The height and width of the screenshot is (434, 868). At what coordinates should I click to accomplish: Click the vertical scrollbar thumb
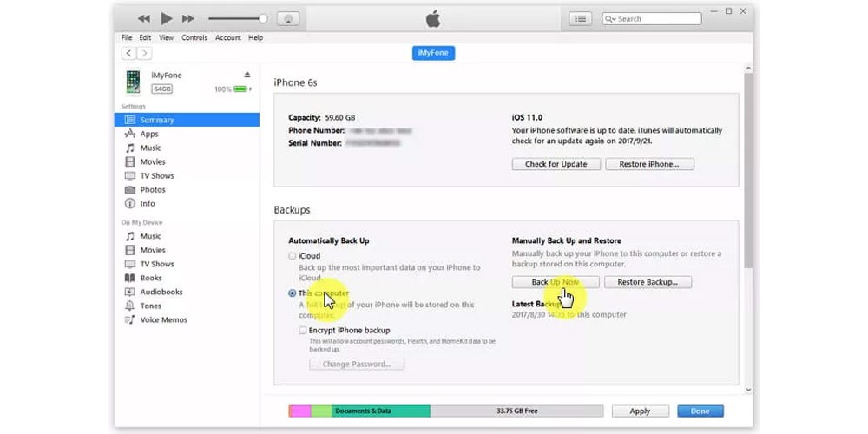(x=748, y=170)
